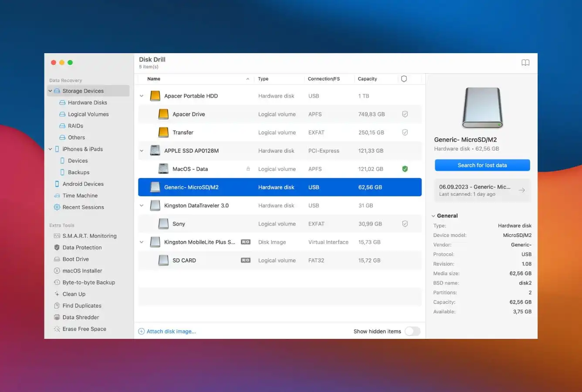Collapse the Kingston MobileLite Plus row

pos(142,242)
